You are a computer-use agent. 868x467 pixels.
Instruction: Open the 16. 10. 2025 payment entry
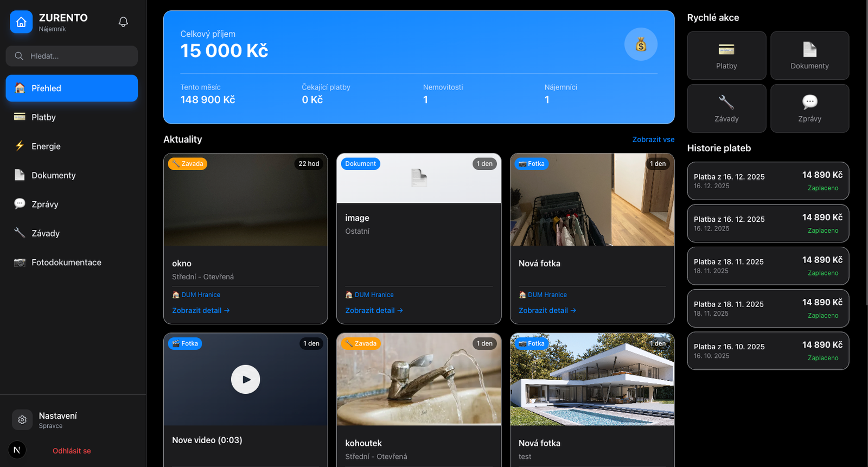click(768, 351)
